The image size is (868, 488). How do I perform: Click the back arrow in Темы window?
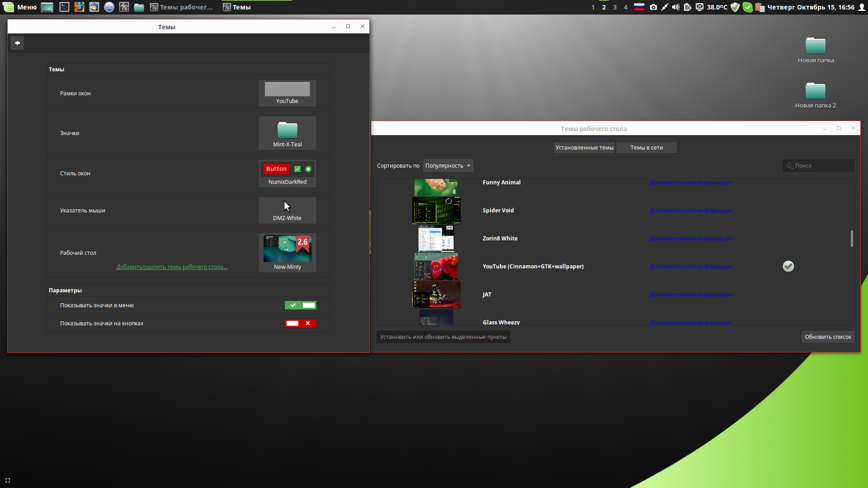[x=17, y=43]
